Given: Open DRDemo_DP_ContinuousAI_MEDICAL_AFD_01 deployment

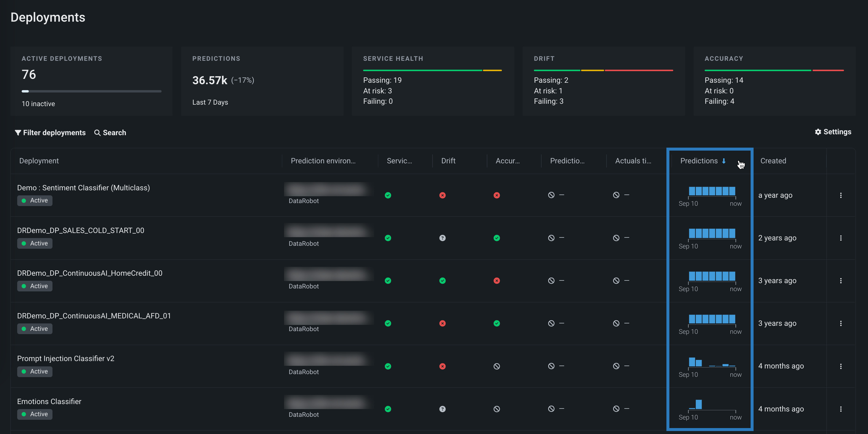Looking at the screenshot, I should pyautogui.click(x=94, y=316).
